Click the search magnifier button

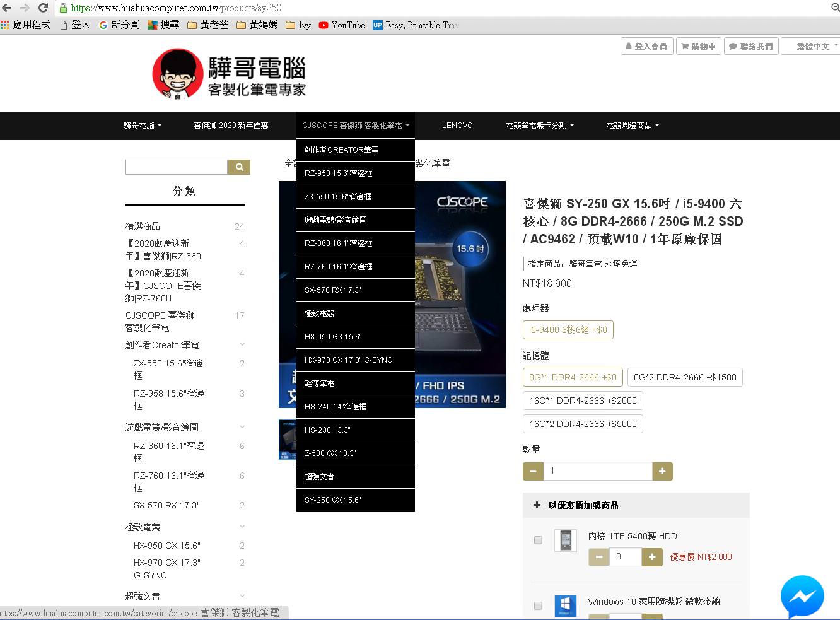[x=239, y=167]
